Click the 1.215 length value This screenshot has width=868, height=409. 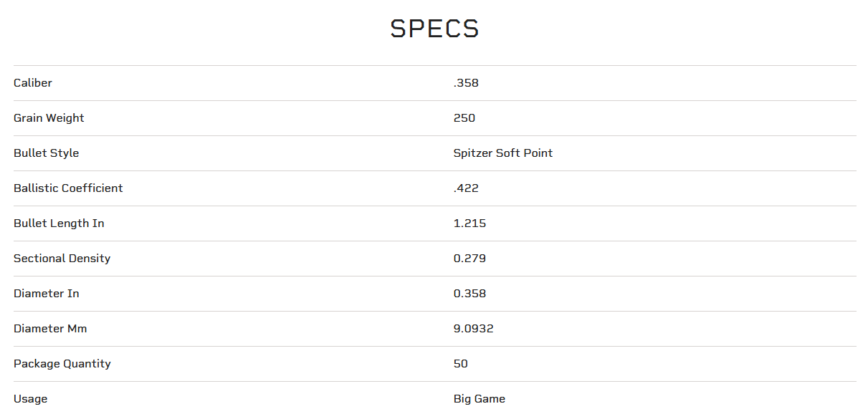point(469,223)
